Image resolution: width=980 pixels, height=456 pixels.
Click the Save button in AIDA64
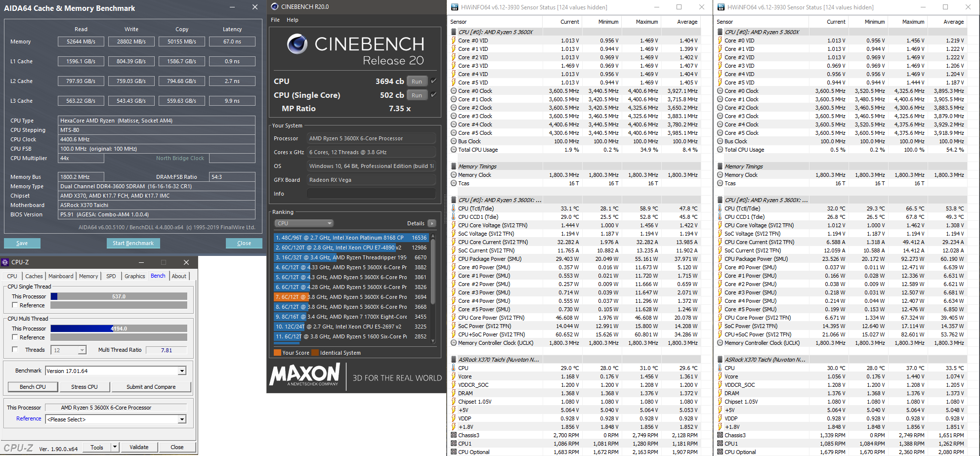(x=22, y=243)
